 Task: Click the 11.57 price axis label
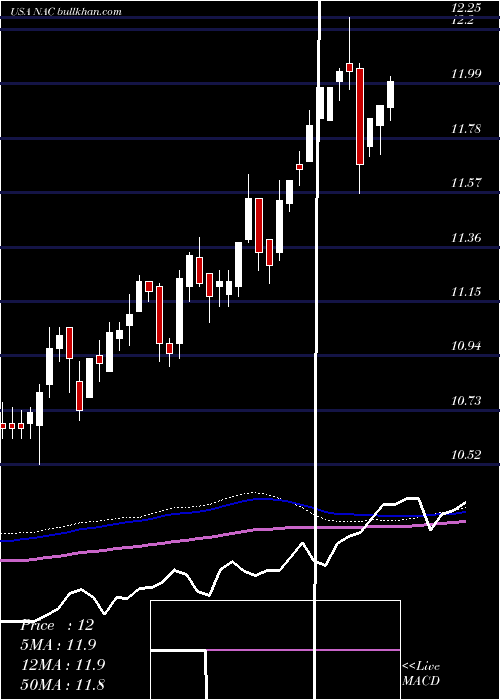[466, 183]
